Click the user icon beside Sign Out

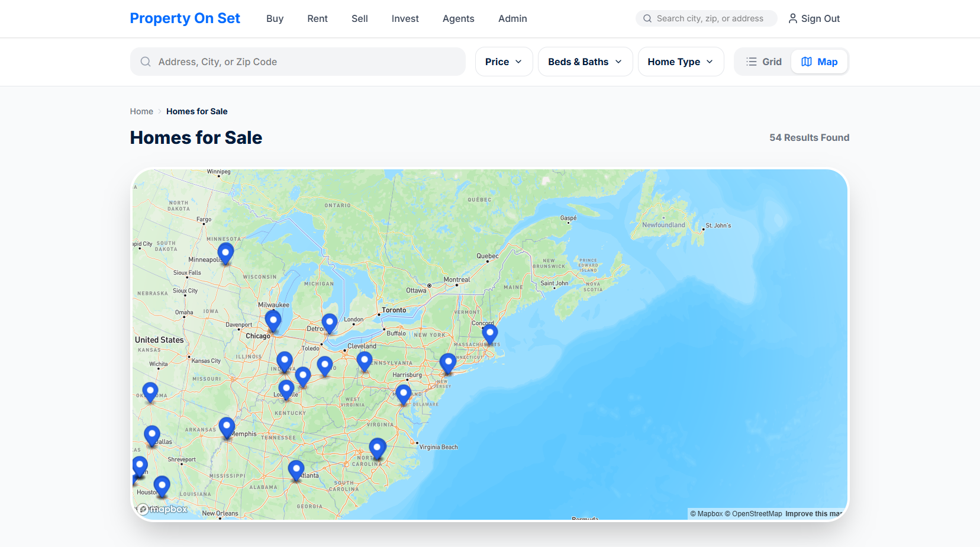coord(793,18)
